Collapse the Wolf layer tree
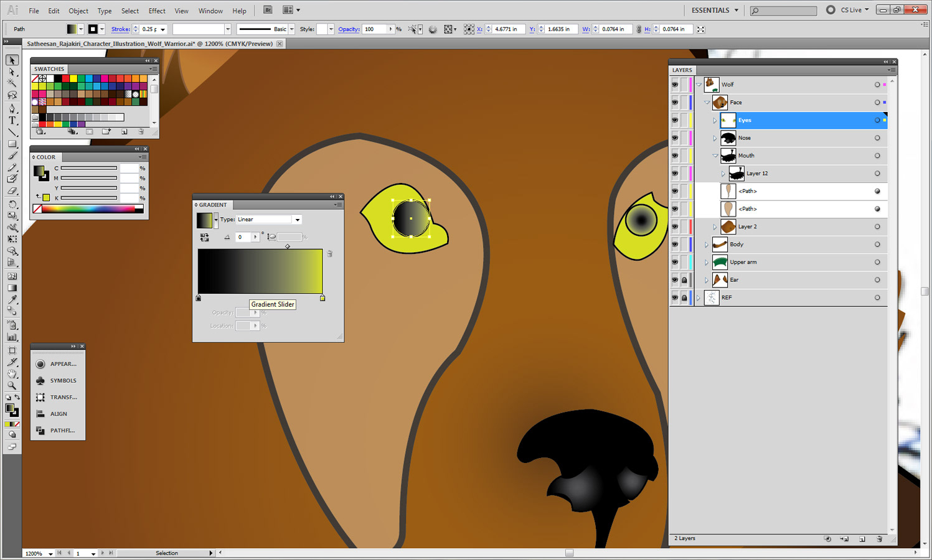932x560 pixels. (x=699, y=85)
